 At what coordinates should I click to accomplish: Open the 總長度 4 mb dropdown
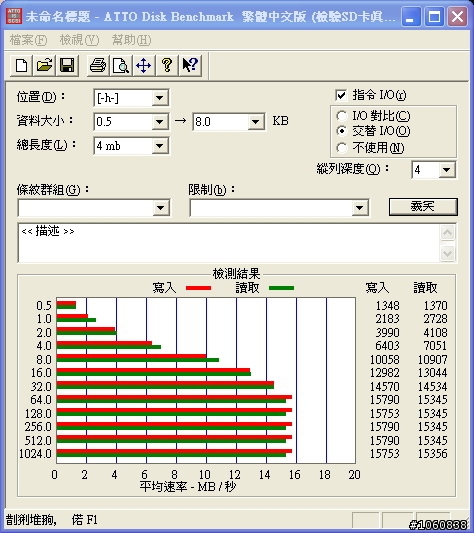point(159,146)
